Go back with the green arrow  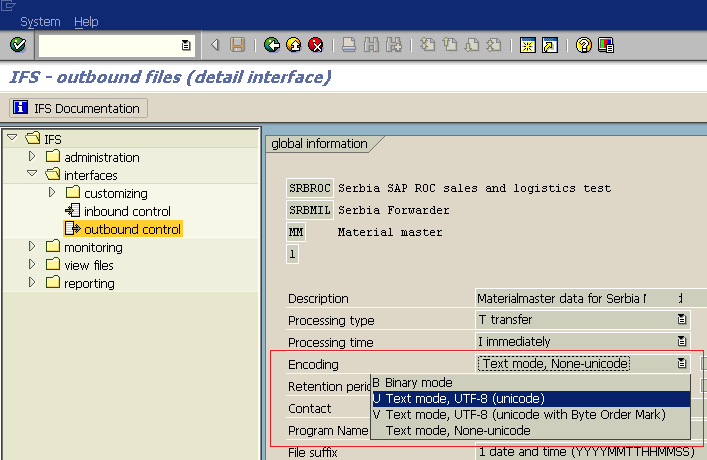click(x=271, y=45)
